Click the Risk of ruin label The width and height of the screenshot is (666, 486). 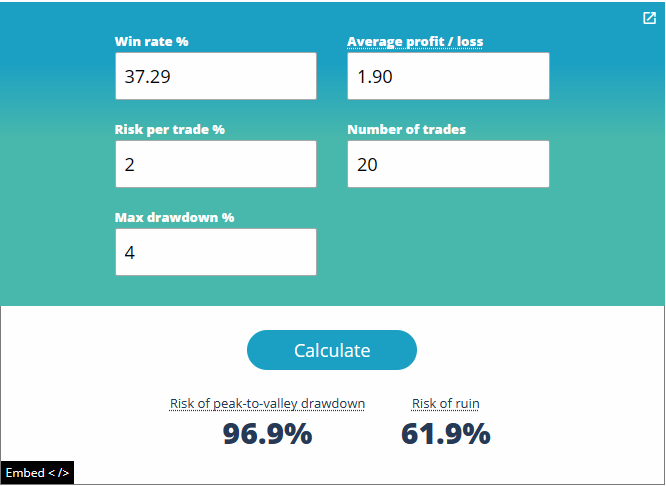coord(445,404)
